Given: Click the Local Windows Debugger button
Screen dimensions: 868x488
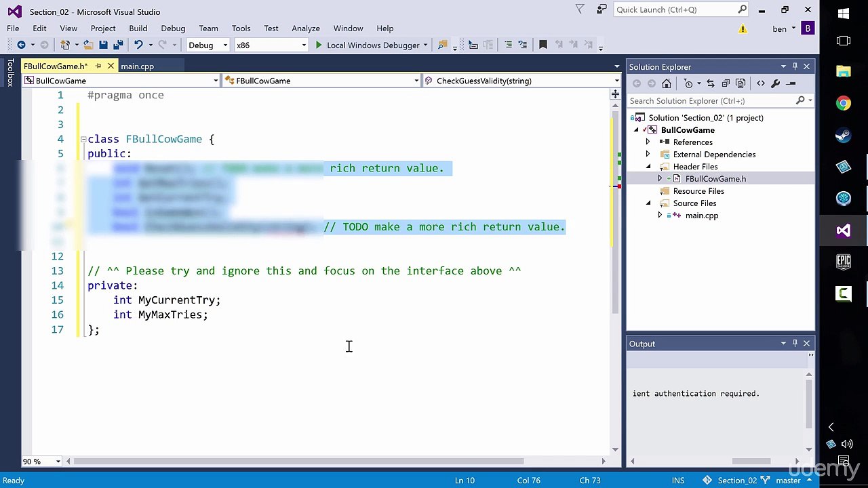Looking at the screenshot, I should pyautogui.click(x=373, y=45).
